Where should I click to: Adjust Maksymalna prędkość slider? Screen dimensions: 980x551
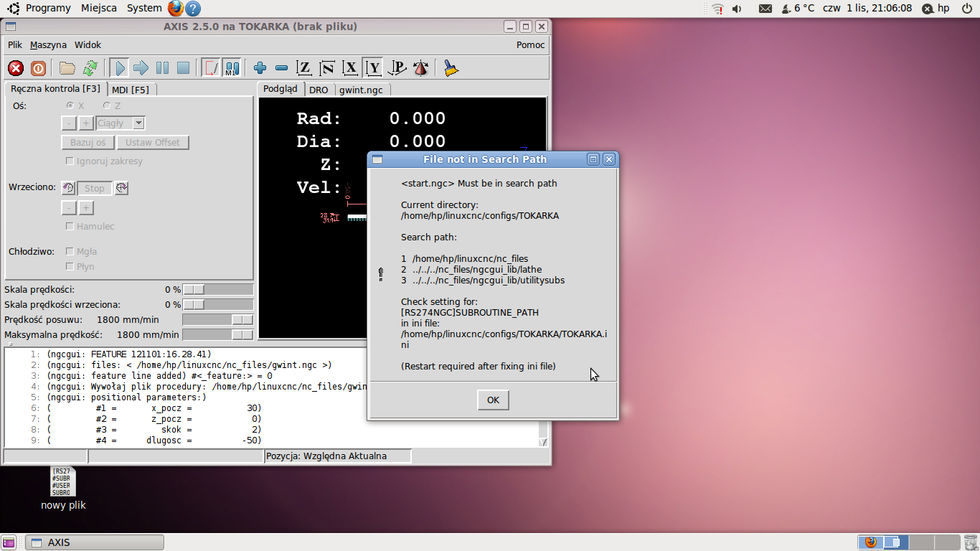tap(218, 334)
